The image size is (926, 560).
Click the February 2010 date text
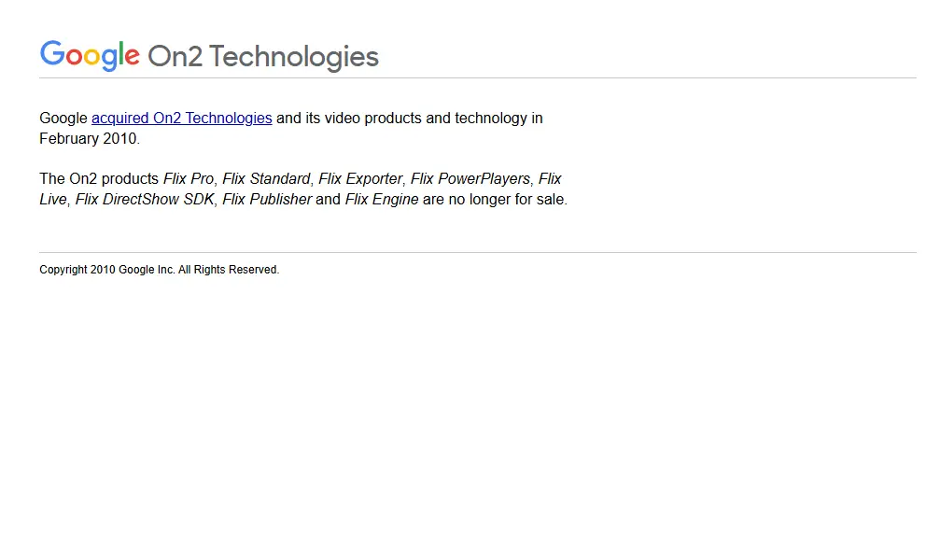tap(89, 139)
